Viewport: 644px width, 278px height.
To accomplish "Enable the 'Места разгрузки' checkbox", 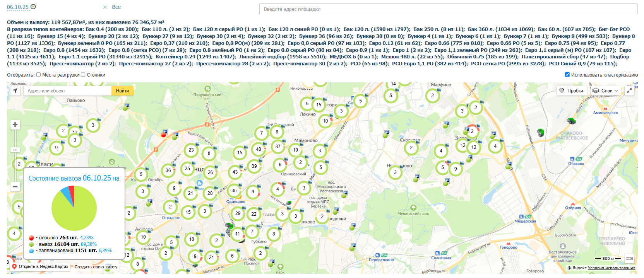I will coord(39,75).
